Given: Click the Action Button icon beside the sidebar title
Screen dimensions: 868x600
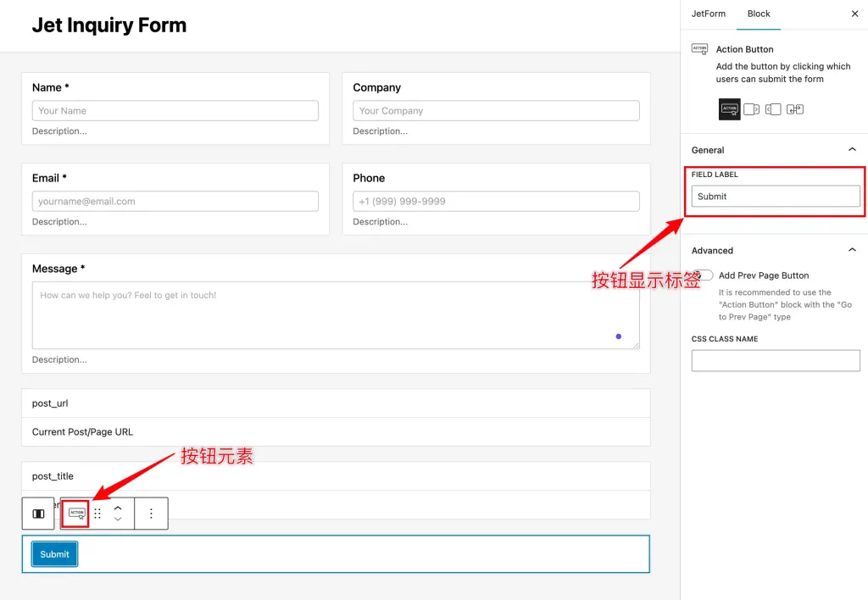Looking at the screenshot, I should [x=699, y=49].
